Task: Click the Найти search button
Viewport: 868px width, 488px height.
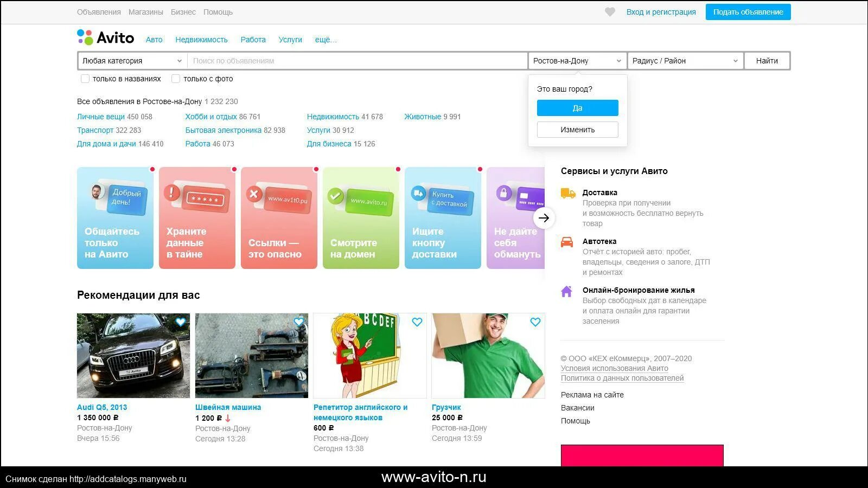Action: (x=767, y=61)
